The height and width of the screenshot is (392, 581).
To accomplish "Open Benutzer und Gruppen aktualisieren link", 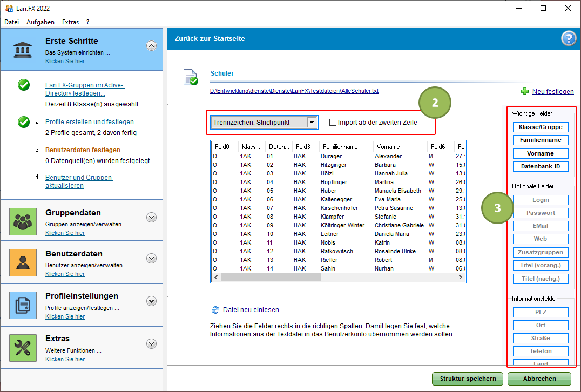I will (x=79, y=181).
